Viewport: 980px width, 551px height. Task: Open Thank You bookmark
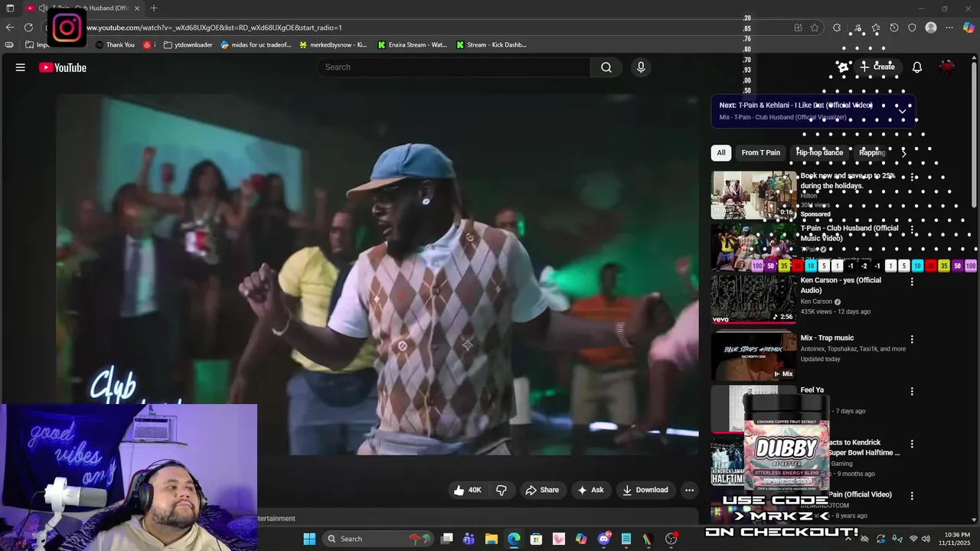click(115, 45)
